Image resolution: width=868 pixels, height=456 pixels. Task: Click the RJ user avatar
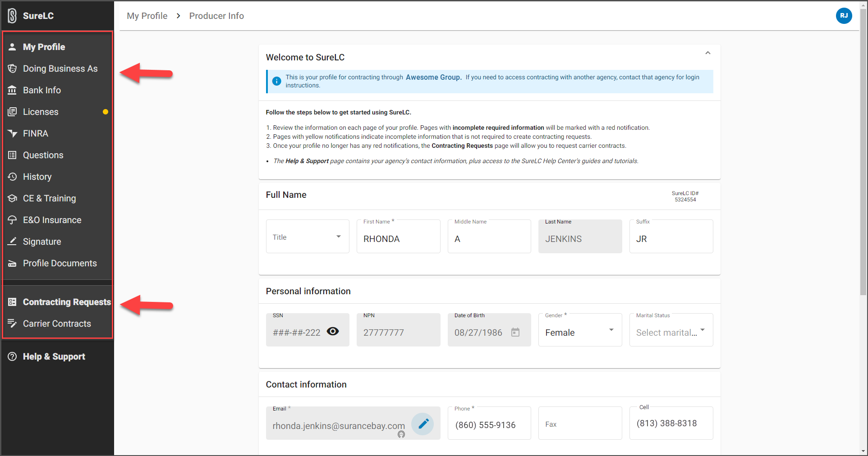(x=844, y=16)
